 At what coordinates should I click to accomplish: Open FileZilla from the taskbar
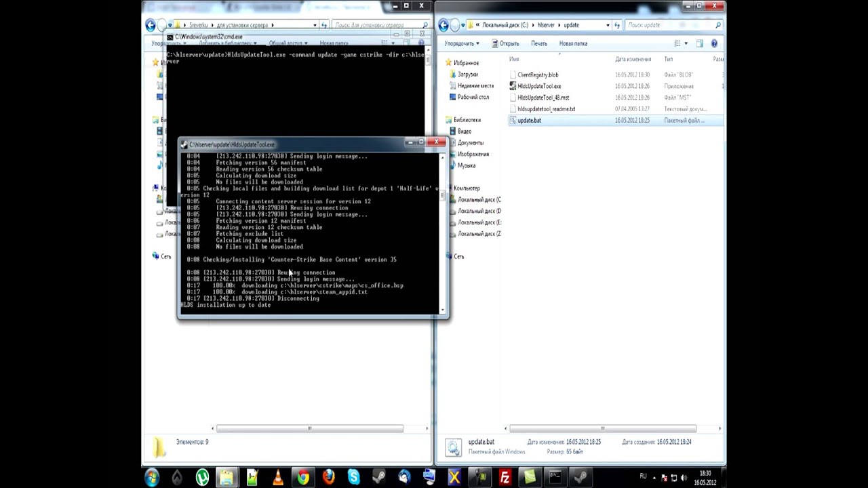pos(505,477)
